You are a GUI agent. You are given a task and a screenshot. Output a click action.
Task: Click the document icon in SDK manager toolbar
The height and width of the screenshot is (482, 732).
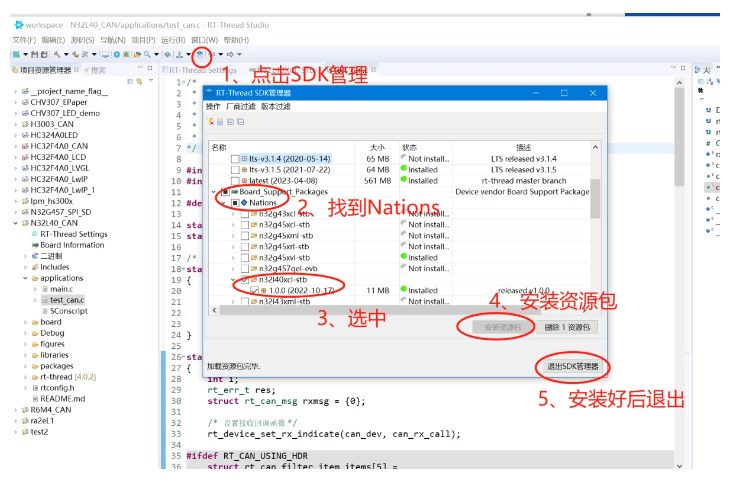[x=220, y=122]
